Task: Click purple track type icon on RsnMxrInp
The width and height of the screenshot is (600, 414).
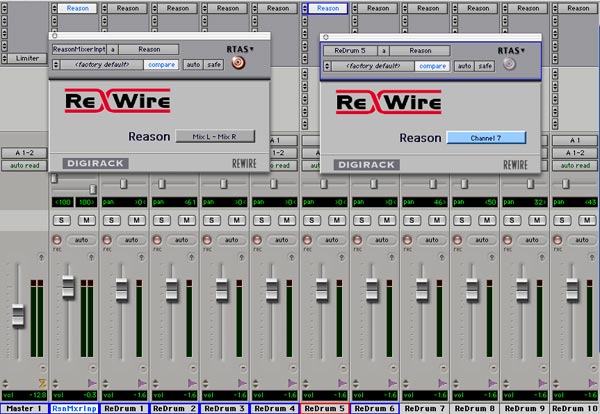Action: click(x=92, y=383)
